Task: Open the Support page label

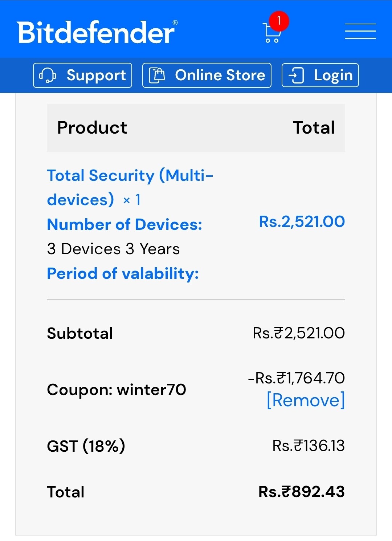Action: click(x=96, y=75)
